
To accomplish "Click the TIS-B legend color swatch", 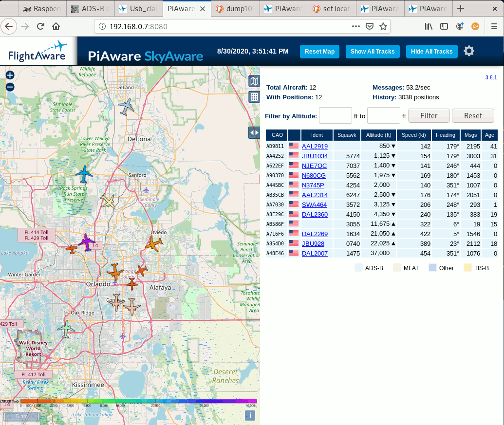I will pos(467,268).
